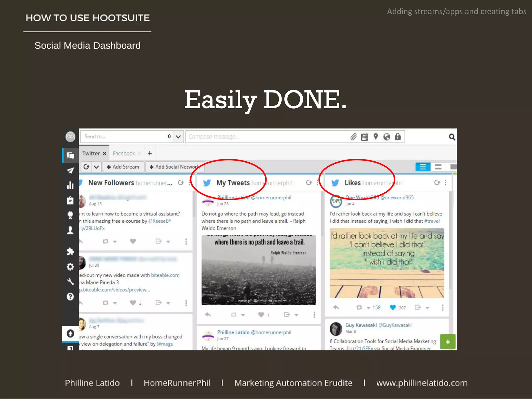Open search with the magnifier icon
The height and width of the screenshot is (399, 532).
452,137
